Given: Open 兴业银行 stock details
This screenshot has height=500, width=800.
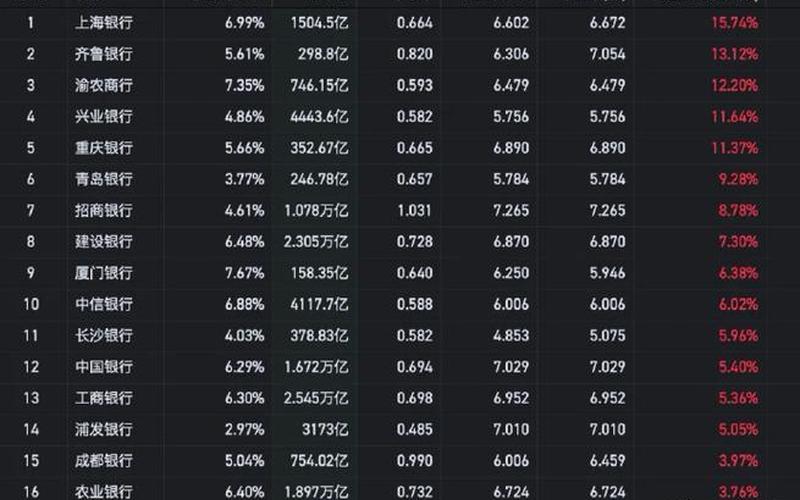Looking at the screenshot, I should [x=104, y=116].
